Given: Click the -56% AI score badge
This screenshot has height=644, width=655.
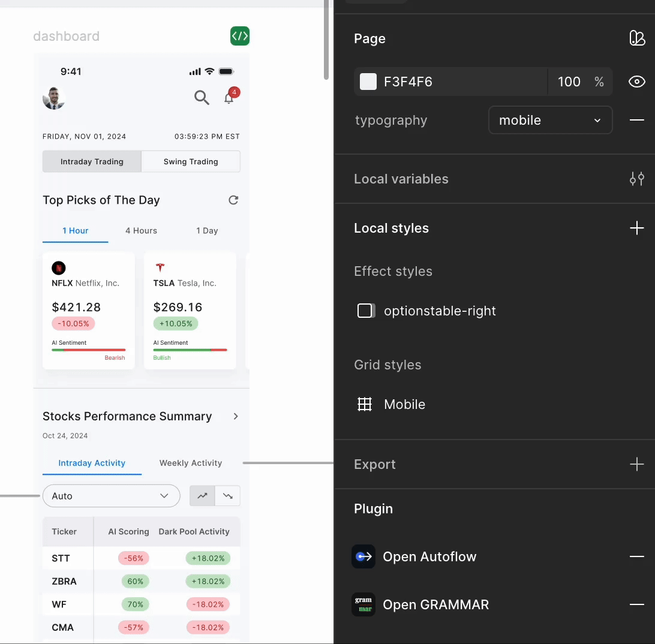Looking at the screenshot, I should [x=133, y=558].
